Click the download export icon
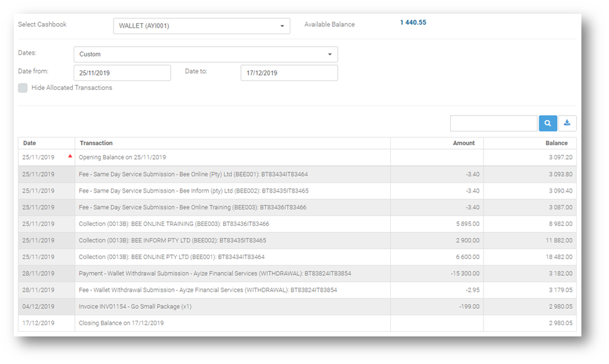The width and height of the screenshot is (609, 364). 567,123
